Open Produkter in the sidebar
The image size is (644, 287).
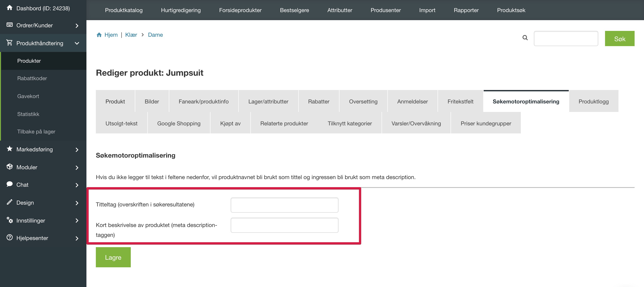(x=44, y=61)
